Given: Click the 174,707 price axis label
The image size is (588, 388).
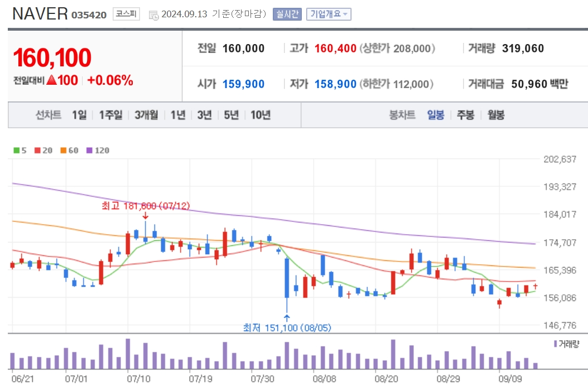Looking at the screenshot, I should (x=560, y=243).
